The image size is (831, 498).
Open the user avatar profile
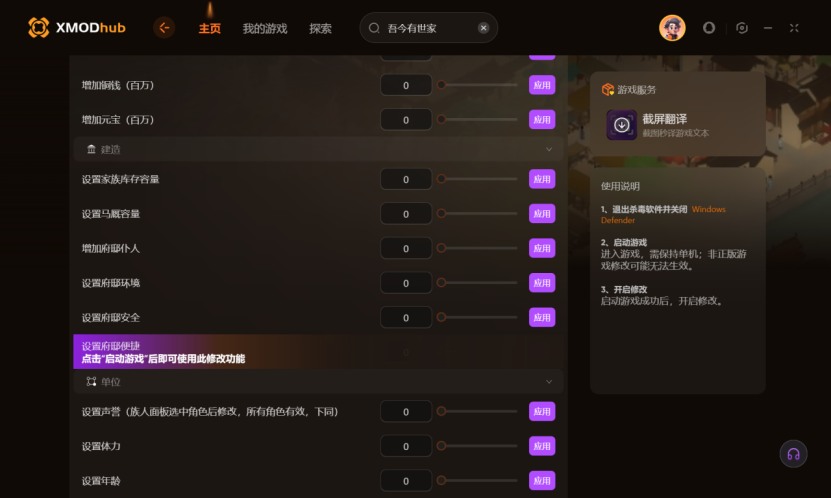[672, 28]
